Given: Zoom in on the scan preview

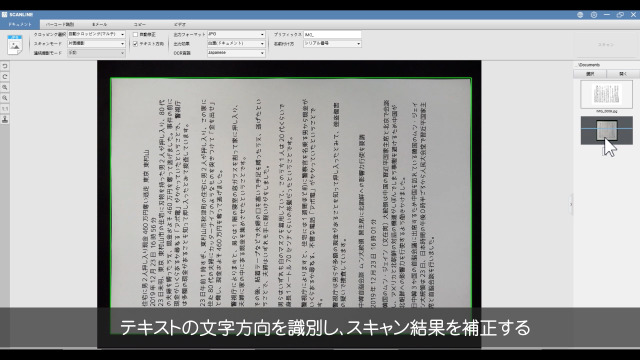Looking at the screenshot, I should click(5, 87).
